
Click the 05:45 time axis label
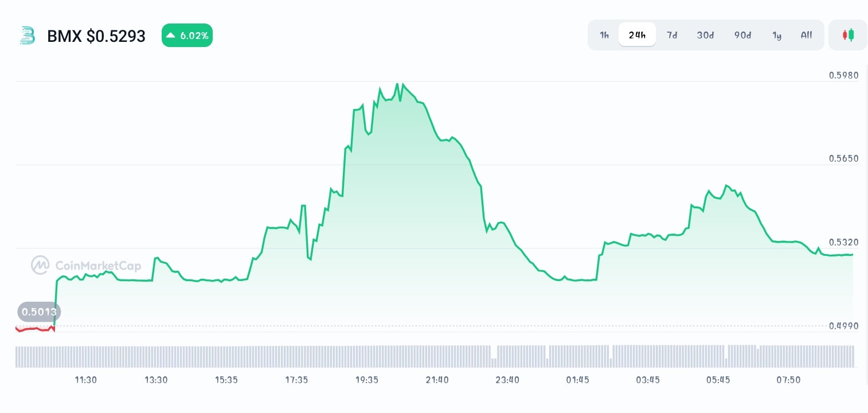pyautogui.click(x=718, y=380)
